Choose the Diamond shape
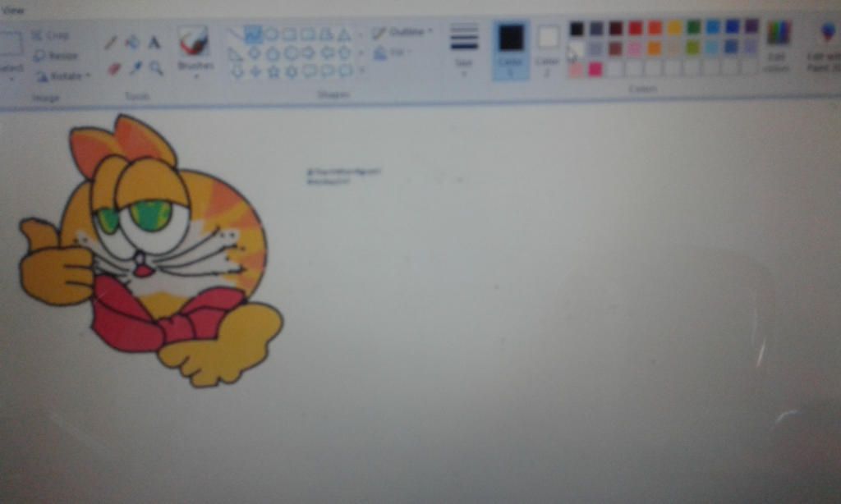 tap(255, 53)
